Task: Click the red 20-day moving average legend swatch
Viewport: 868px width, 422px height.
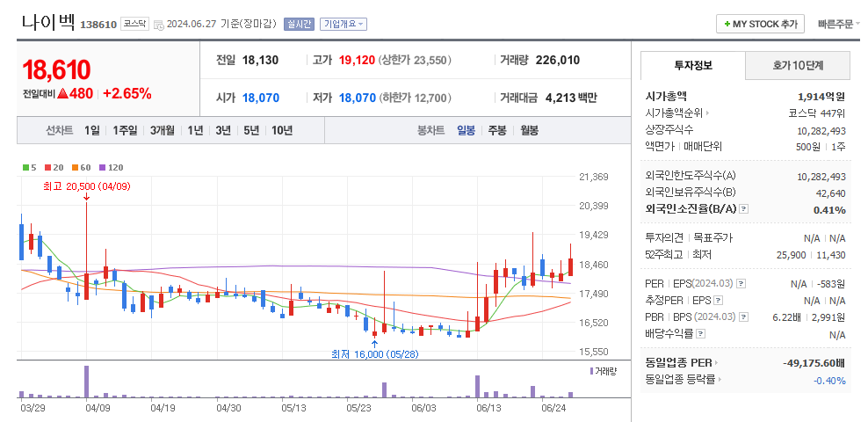Action: [x=47, y=167]
